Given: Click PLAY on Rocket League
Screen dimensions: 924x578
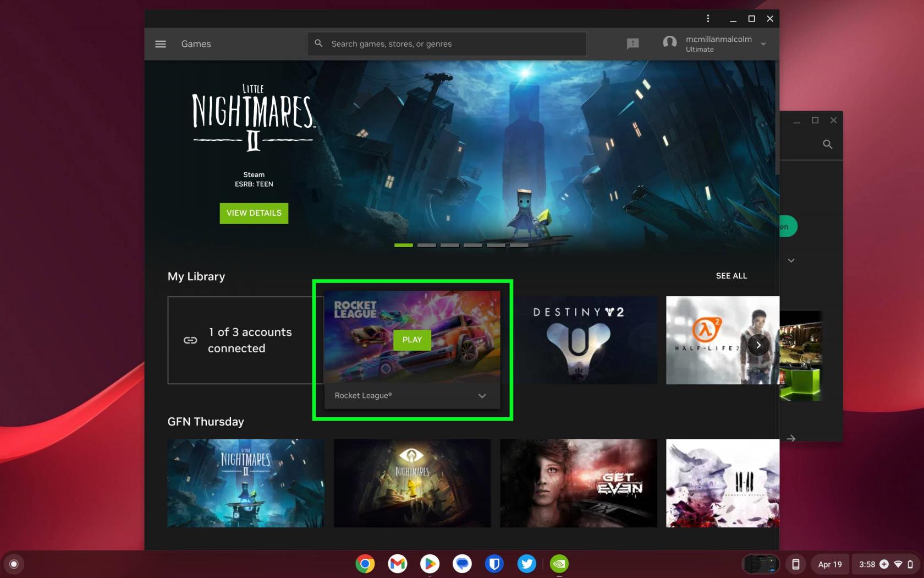Looking at the screenshot, I should point(412,340).
